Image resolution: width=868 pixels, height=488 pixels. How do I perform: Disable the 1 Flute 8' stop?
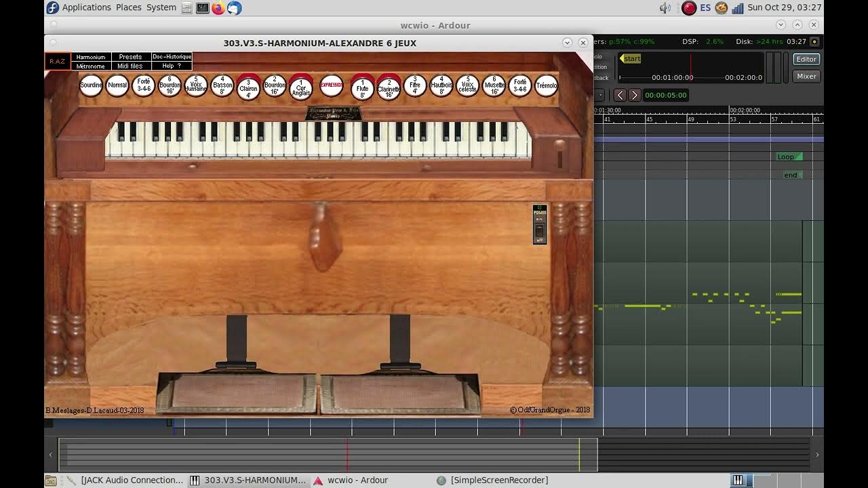coord(363,87)
